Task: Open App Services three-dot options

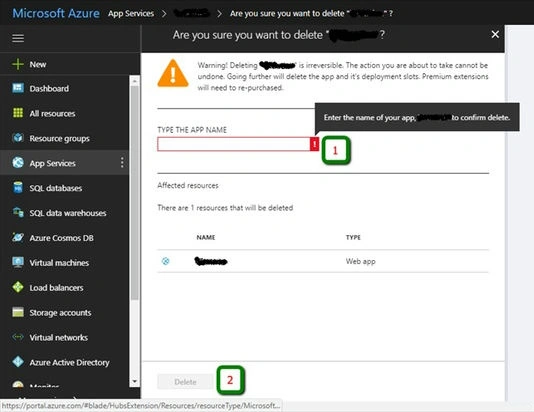Action: 122,163
